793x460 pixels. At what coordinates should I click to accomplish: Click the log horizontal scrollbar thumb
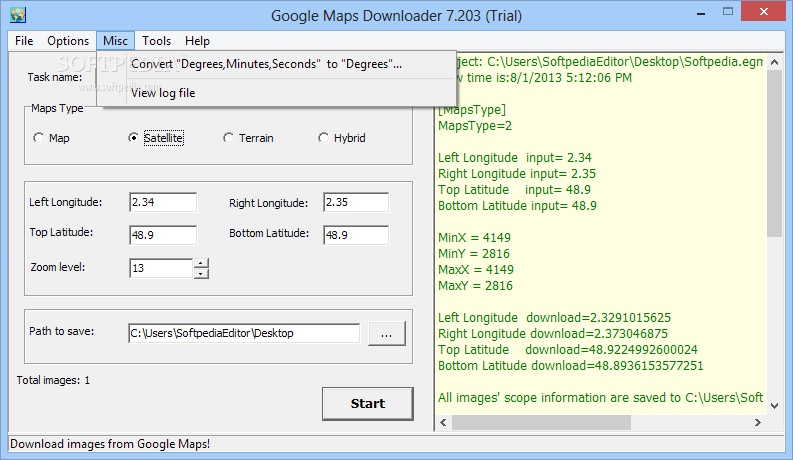tap(541, 423)
